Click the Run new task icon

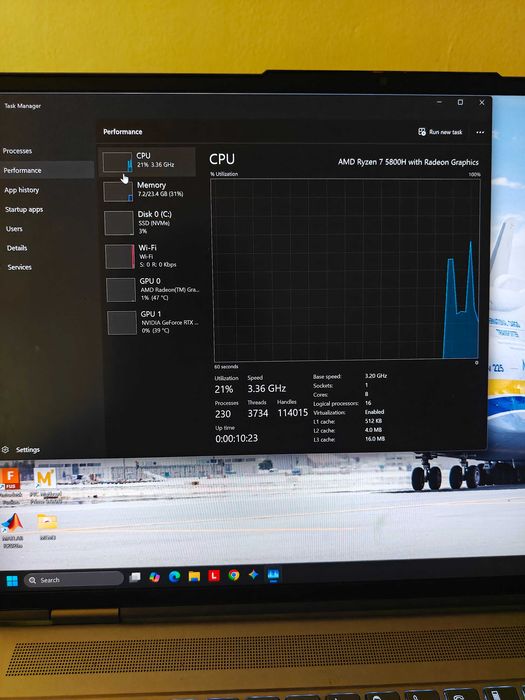click(x=421, y=132)
